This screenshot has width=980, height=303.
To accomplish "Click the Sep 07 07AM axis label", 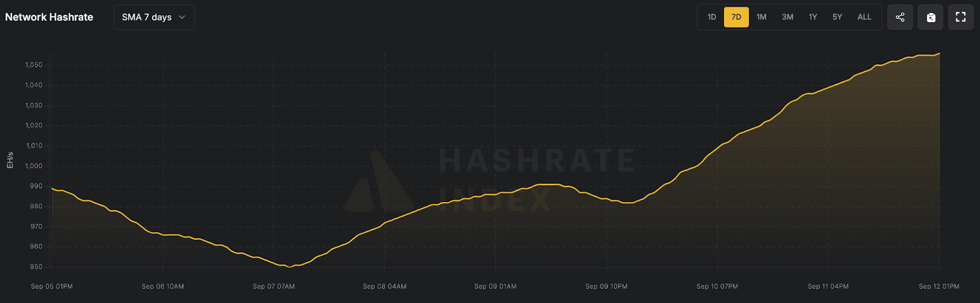I will [x=273, y=286].
